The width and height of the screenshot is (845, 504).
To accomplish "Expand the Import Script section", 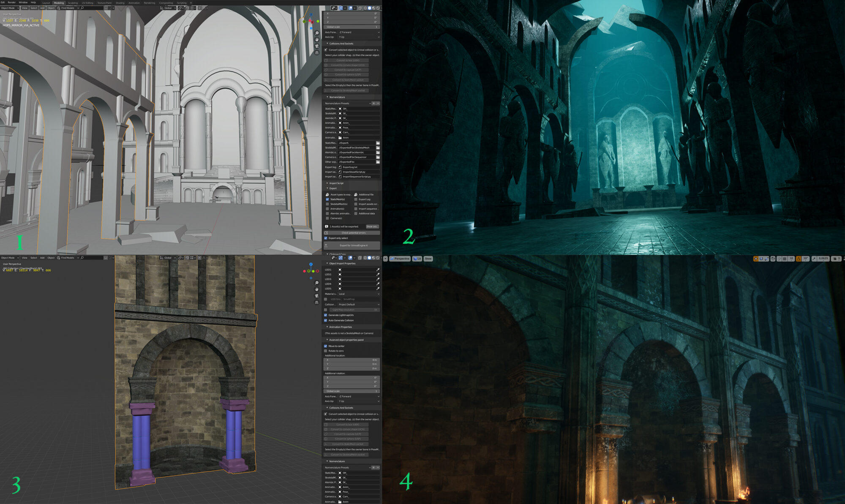I will point(336,183).
